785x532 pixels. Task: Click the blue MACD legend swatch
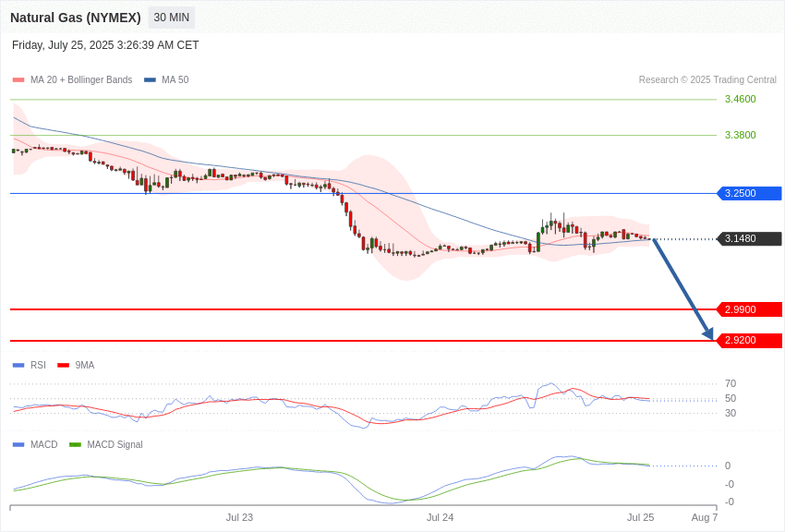coord(18,444)
